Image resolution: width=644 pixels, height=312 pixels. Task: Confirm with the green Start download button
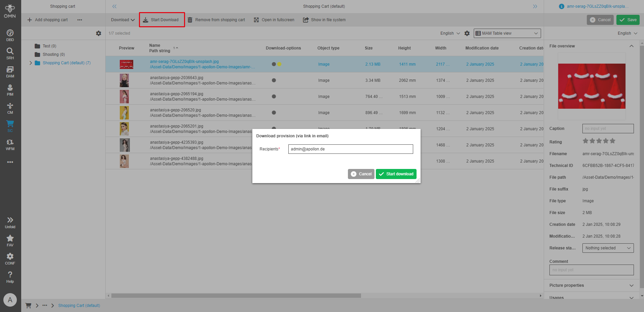click(x=396, y=174)
